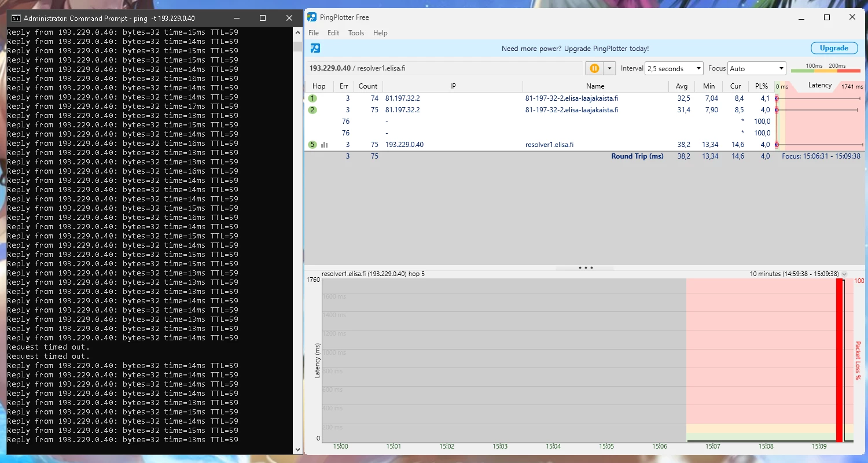Image resolution: width=868 pixels, height=463 pixels.
Task: Click the 32,5 average value for hop 1
Action: pos(684,98)
